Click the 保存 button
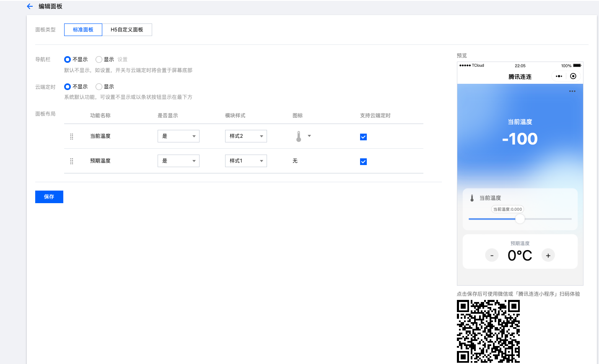Screen dimensions: 599x364 [49, 197]
